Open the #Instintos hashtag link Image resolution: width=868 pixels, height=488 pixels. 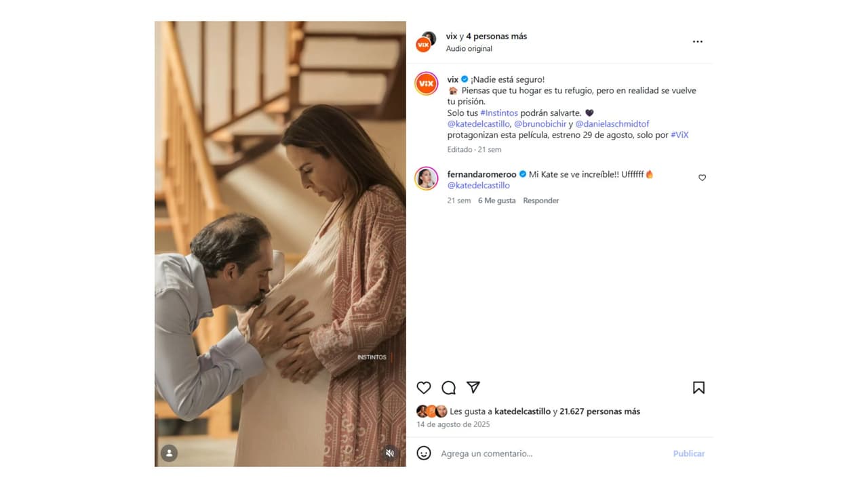click(499, 113)
